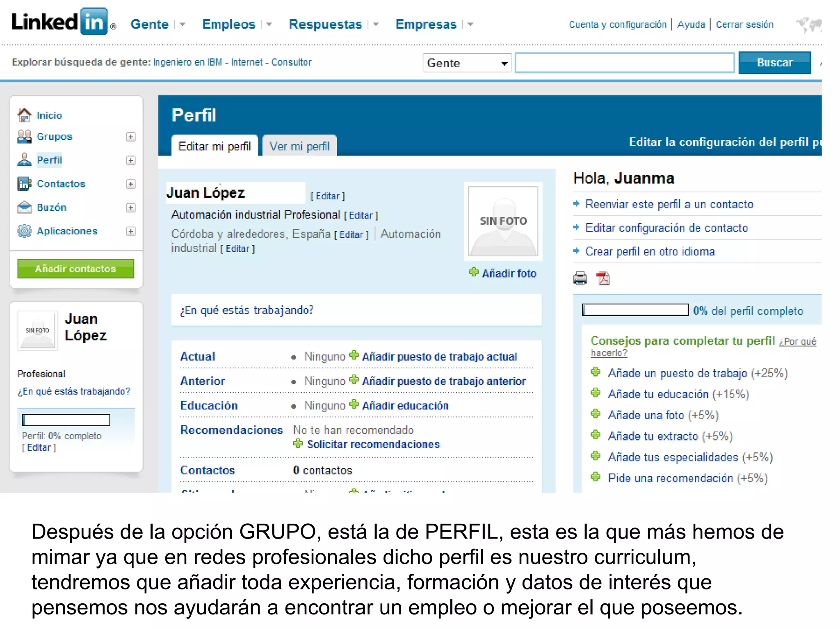Click the profile completeness bar in right panel
The height and width of the screenshot is (630, 840).
coord(635,310)
